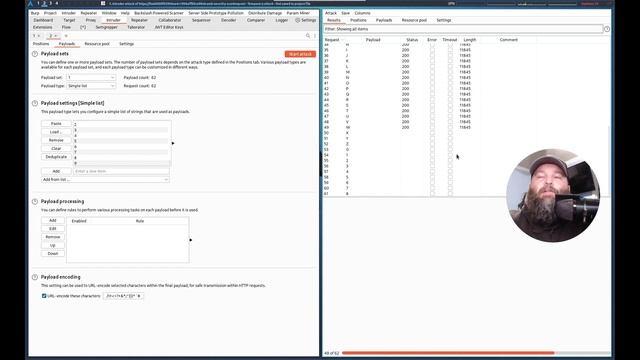The image size is (640, 360).
Task: Click the Start attack button
Action: (x=300, y=54)
